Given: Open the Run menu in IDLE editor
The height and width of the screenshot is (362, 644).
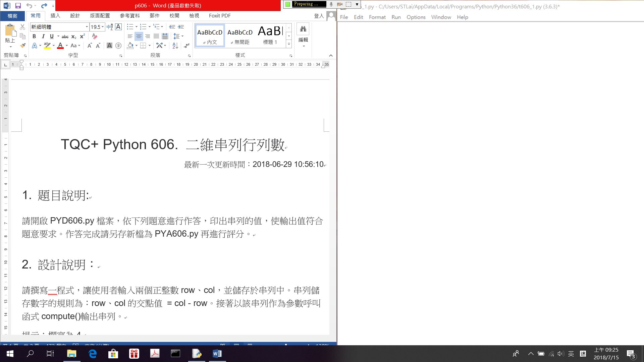Looking at the screenshot, I should pyautogui.click(x=396, y=17).
